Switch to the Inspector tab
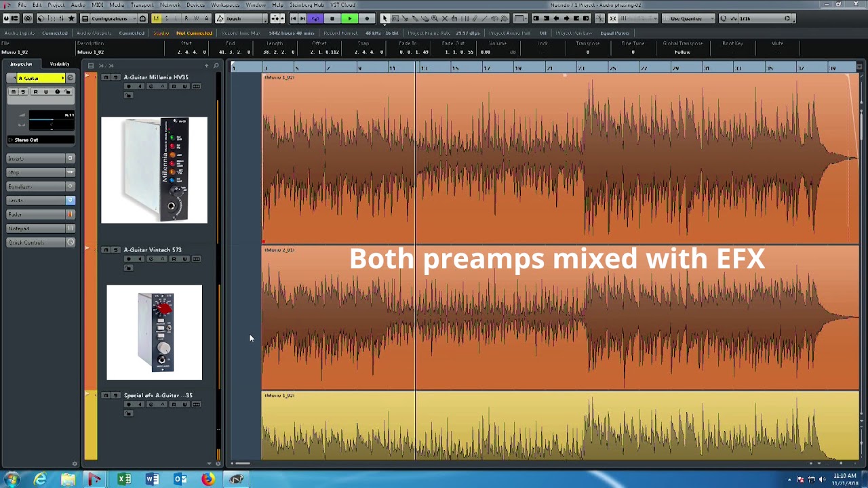Screen dimensions: 868x488 21,64
